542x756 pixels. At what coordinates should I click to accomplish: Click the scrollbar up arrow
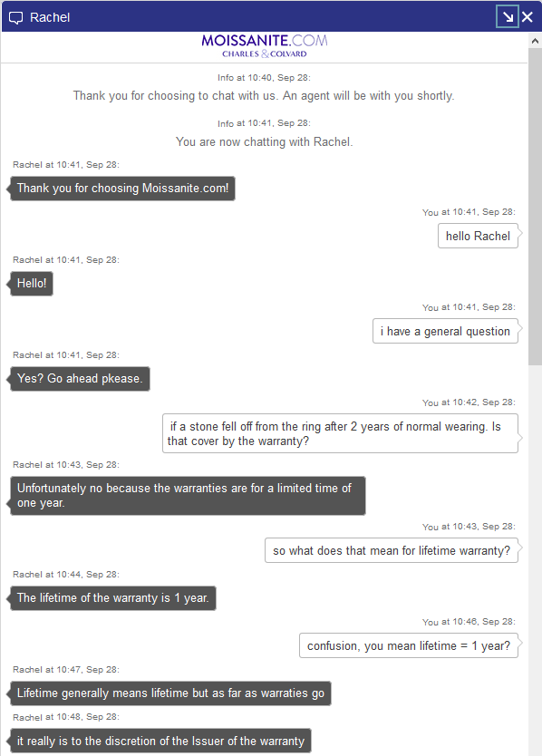(x=535, y=41)
